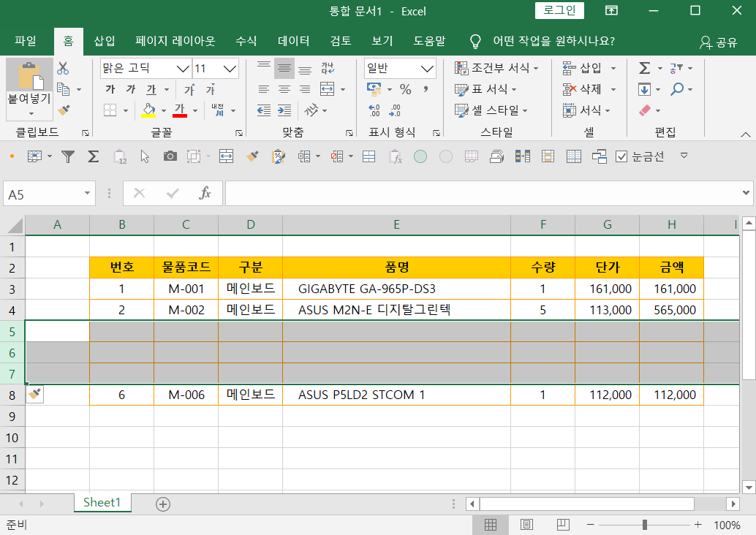
Task: Click Sort and Filter icon
Action: (676, 68)
